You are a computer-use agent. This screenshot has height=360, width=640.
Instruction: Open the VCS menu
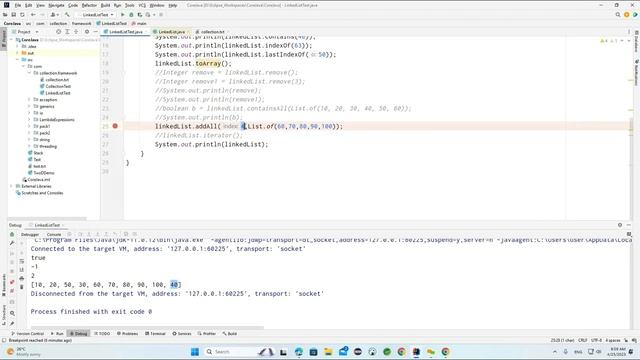coord(142,5)
